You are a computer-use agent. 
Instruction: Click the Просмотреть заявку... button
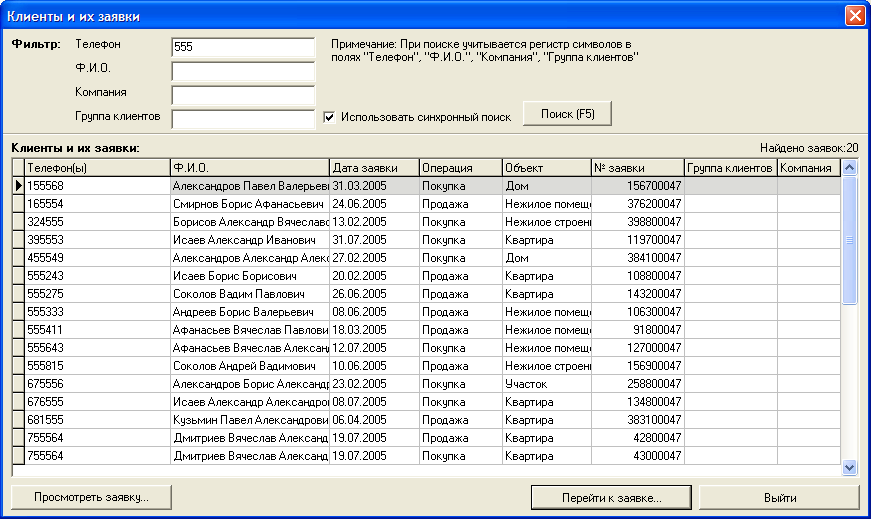pyautogui.click(x=91, y=497)
